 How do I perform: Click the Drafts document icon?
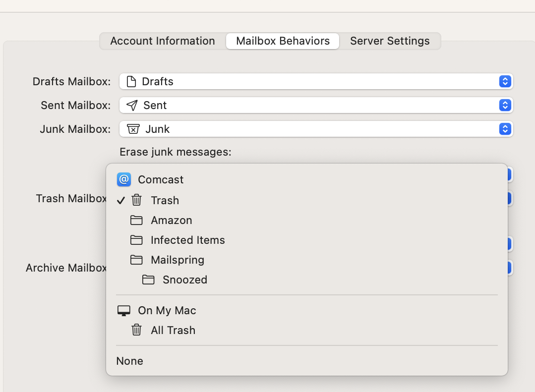click(x=131, y=82)
